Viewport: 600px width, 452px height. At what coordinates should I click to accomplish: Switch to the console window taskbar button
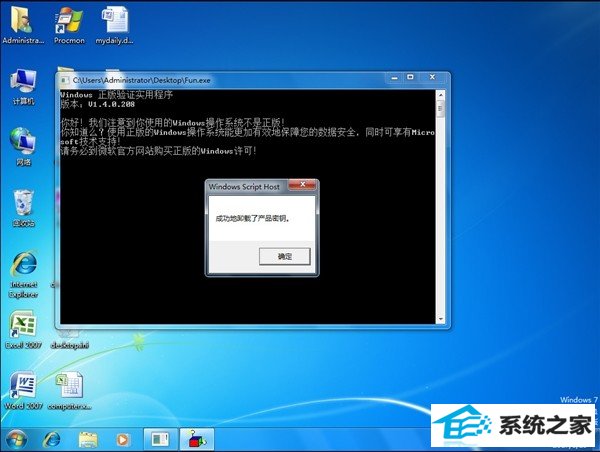click(160, 439)
